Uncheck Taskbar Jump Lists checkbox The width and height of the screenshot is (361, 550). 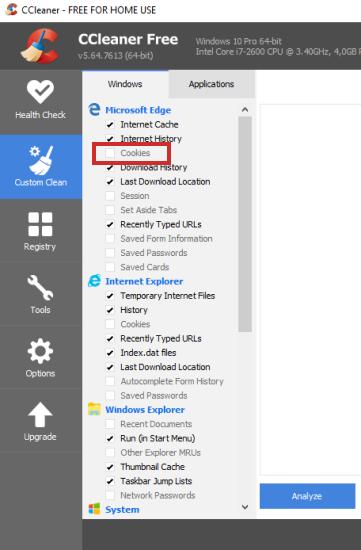pyautogui.click(x=110, y=481)
